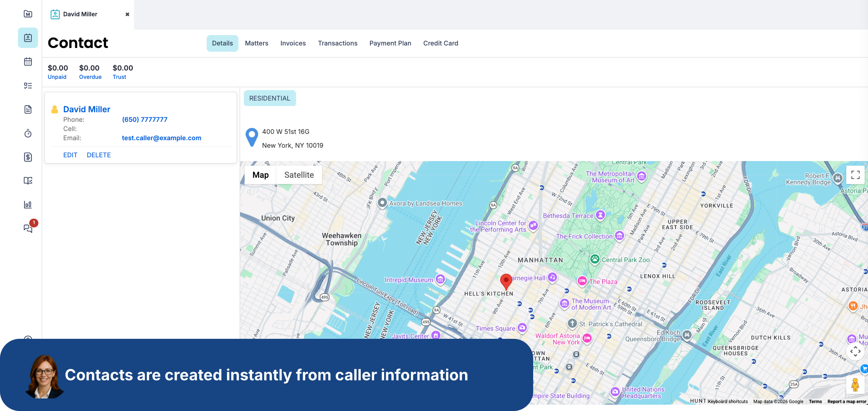
Task: Switch to the Matters tab
Action: point(256,43)
